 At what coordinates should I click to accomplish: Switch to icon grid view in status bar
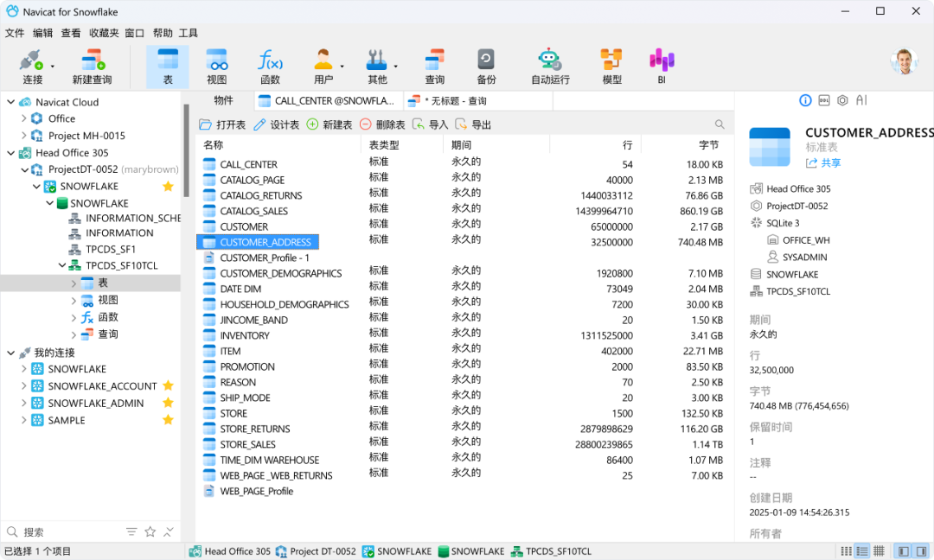pyautogui.click(x=846, y=551)
